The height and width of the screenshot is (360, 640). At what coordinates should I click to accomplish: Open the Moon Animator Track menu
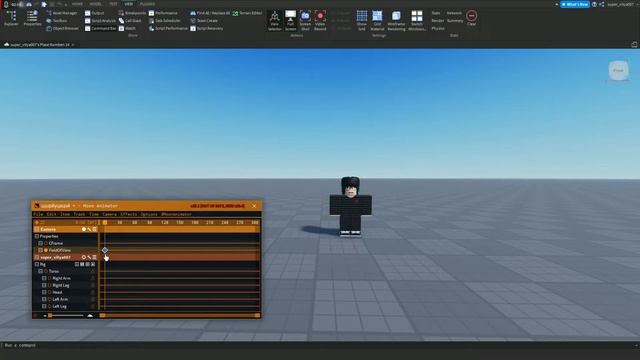[79, 214]
